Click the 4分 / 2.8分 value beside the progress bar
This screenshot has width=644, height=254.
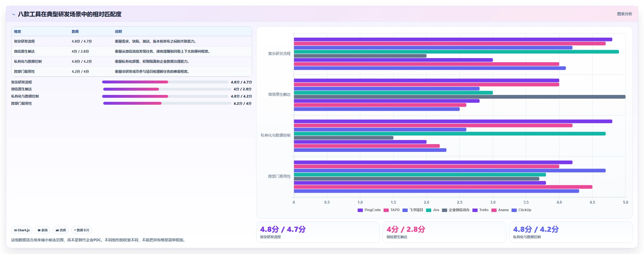pos(242,89)
